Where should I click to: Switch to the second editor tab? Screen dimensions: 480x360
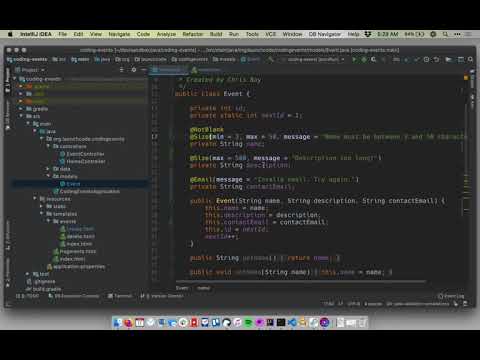(x=206, y=70)
